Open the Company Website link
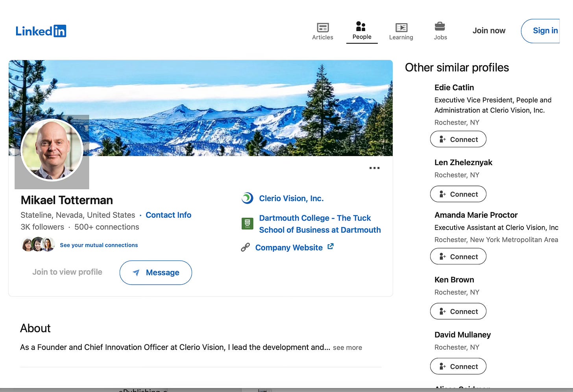 [x=289, y=248]
